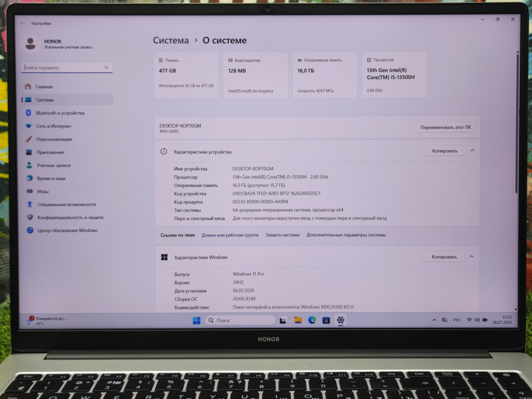Click the Код продукта 00330-80000-00000-AA994 value
Screen dimensions: 532x399
(260, 202)
